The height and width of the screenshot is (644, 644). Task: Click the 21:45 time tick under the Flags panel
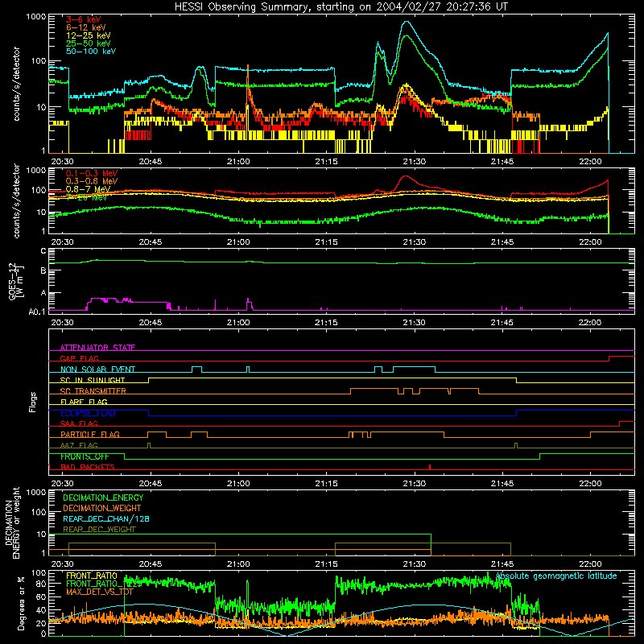point(502,484)
